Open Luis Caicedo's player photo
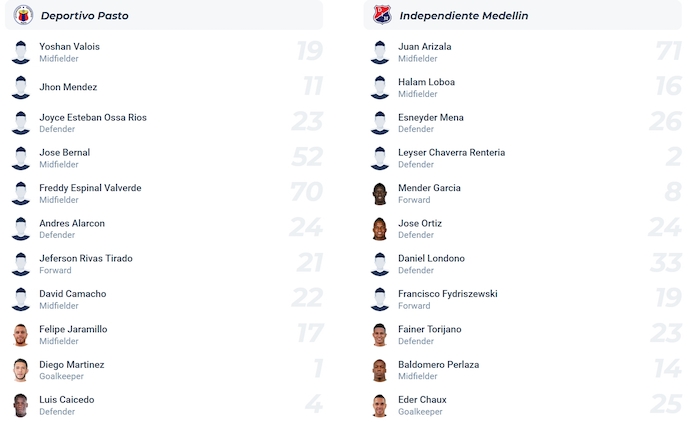This screenshot has height=422, width=690. click(x=21, y=406)
